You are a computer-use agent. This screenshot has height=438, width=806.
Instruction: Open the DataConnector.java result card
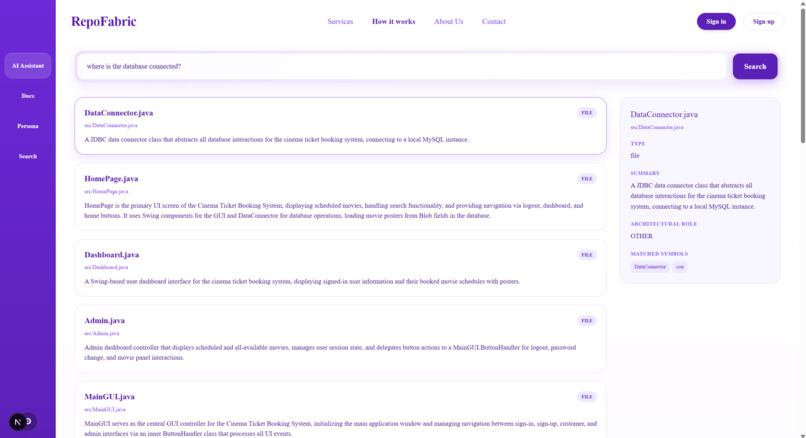(340, 126)
